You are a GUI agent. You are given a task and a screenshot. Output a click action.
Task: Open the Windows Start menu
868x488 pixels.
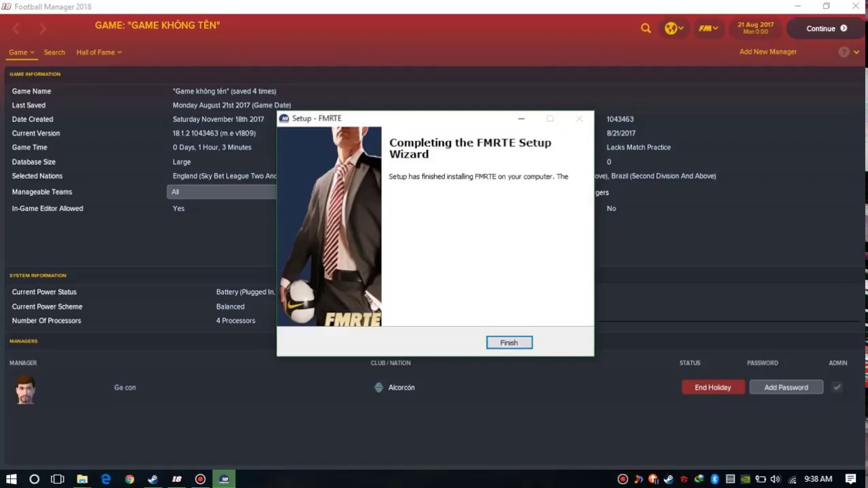point(12,479)
